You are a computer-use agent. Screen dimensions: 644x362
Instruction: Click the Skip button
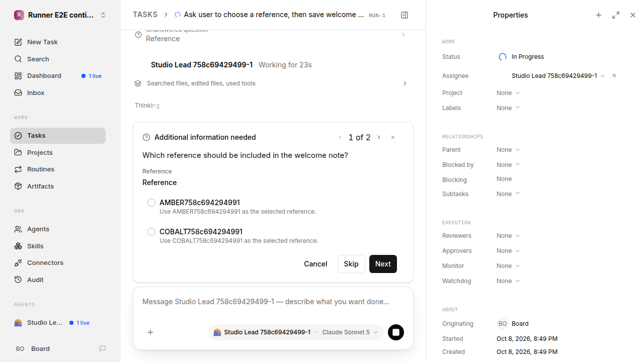point(351,264)
